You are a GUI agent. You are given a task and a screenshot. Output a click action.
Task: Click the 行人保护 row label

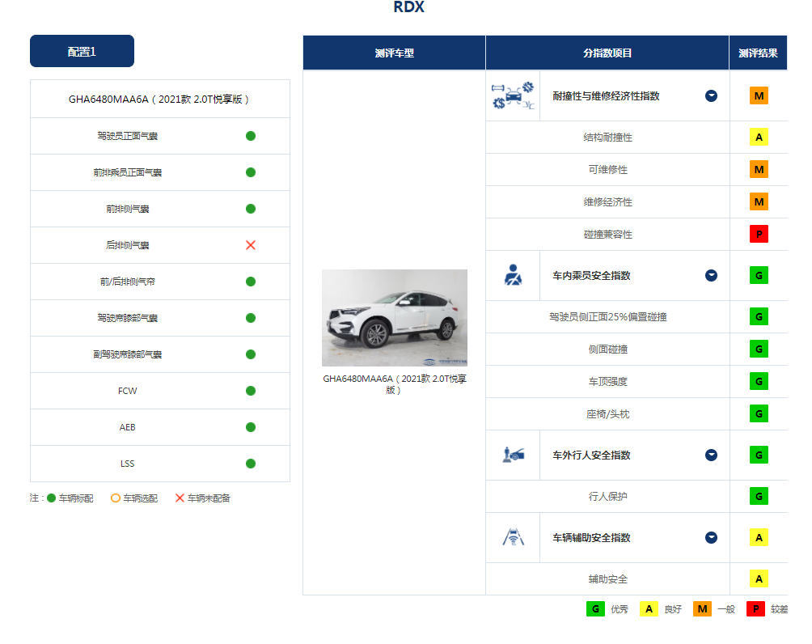(608, 496)
